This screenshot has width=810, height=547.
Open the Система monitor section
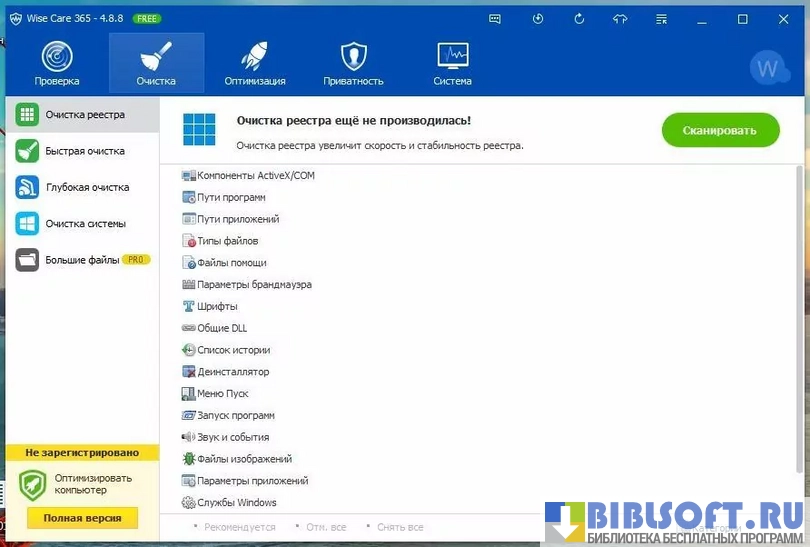tap(452, 63)
